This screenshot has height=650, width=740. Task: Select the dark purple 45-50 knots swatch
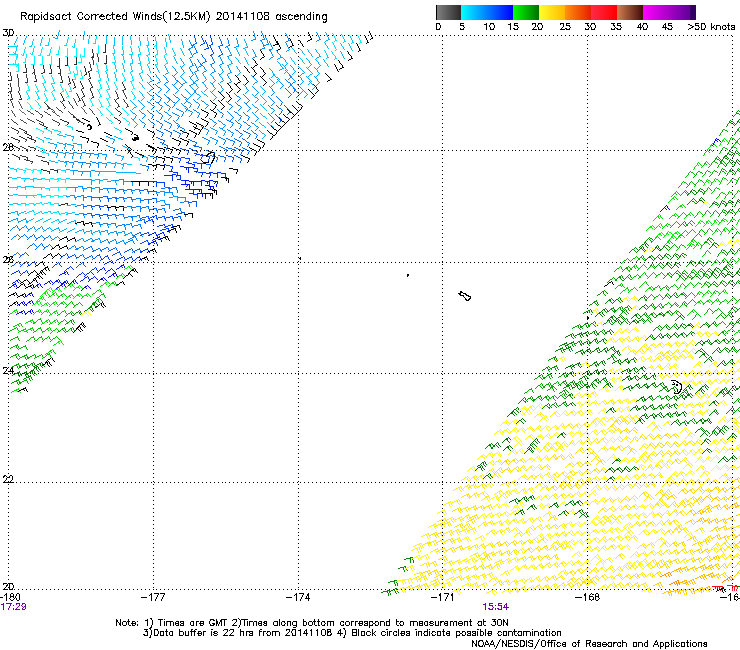pyautogui.click(x=682, y=12)
